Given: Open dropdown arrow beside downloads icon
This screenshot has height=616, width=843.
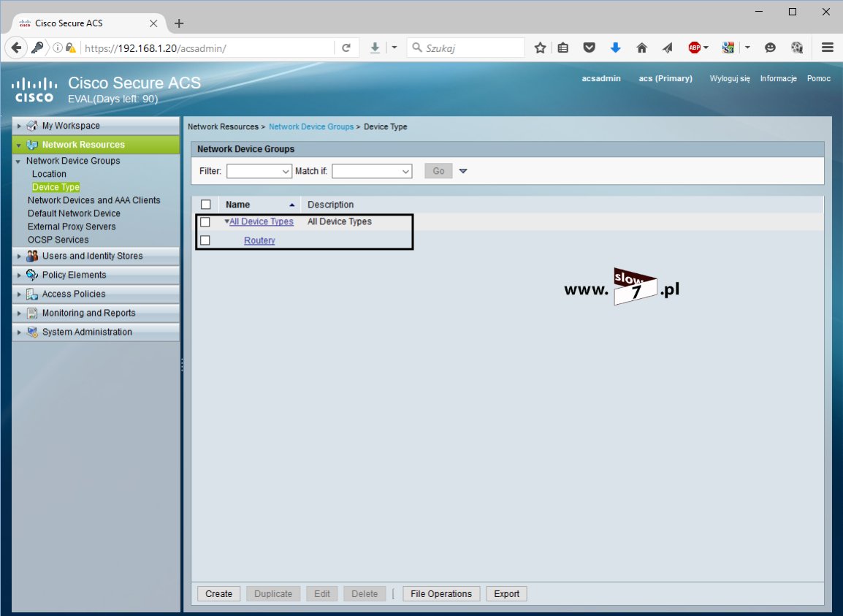Looking at the screenshot, I should point(394,48).
